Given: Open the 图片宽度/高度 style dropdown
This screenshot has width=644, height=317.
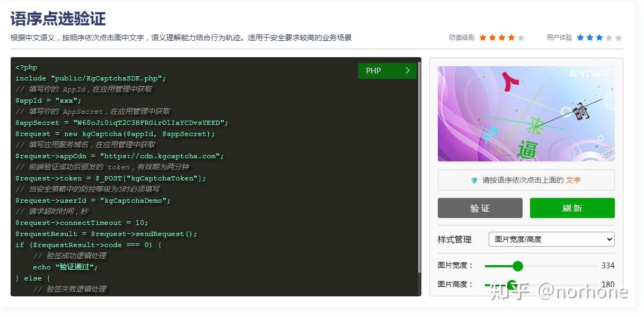Looking at the screenshot, I should (x=551, y=239).
